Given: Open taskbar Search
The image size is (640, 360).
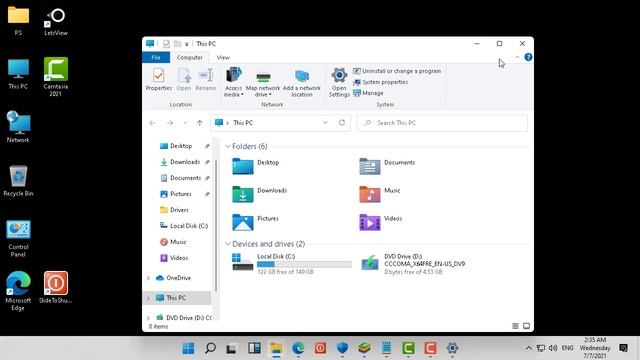Looking at the screenshot, I should pos(210,348).
